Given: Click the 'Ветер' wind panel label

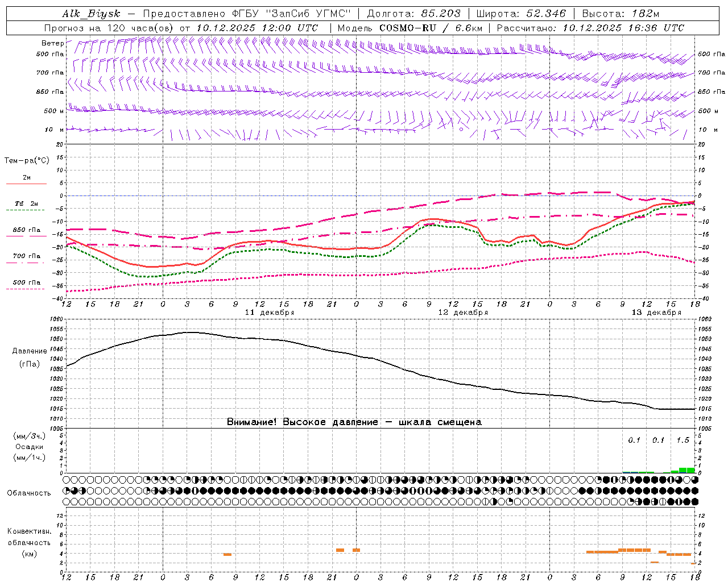Looking at the screenshot, I should point(52,43).
